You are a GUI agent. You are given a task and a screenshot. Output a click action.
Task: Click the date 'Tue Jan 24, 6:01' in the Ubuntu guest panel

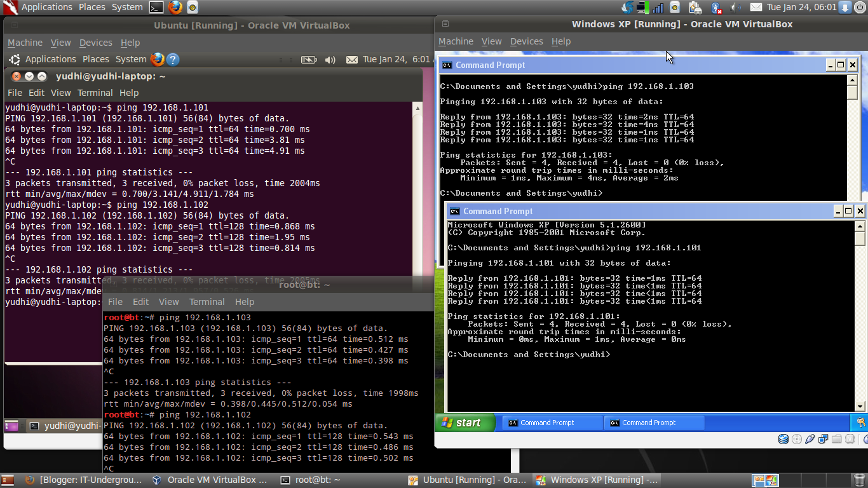(x=397, y=59)
